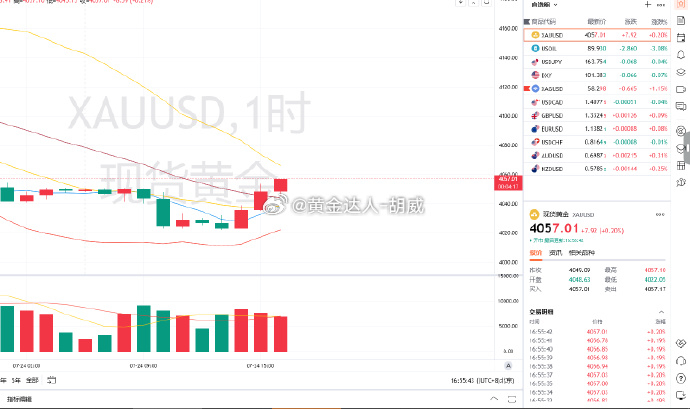Open the tag label sidebar icon
This screenshot has height=409, width=690.
pyautogui.click(x=681, y=89)
